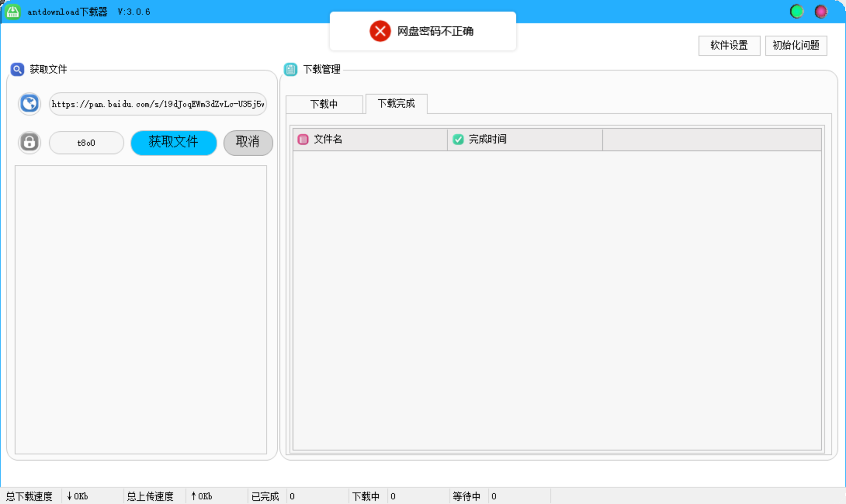846x504 pixels.
Task: Click the magnifier icon beside 获取文件
Action: 17,69
